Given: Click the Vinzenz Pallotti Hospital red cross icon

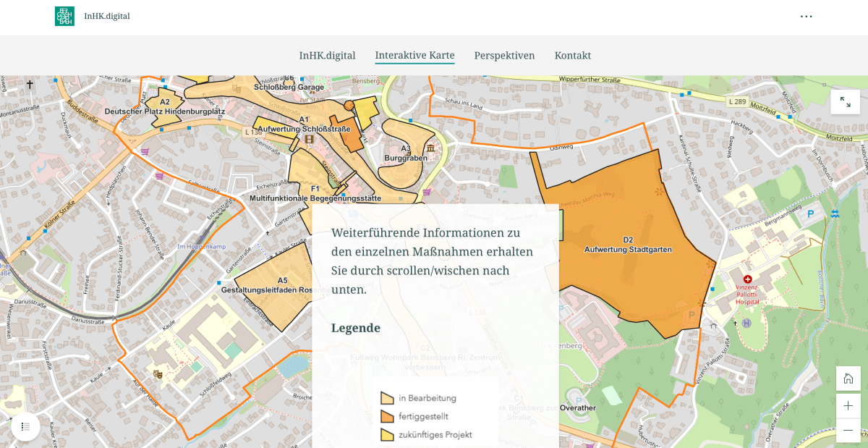Looking at the screenshot, I should click(748, 279).
